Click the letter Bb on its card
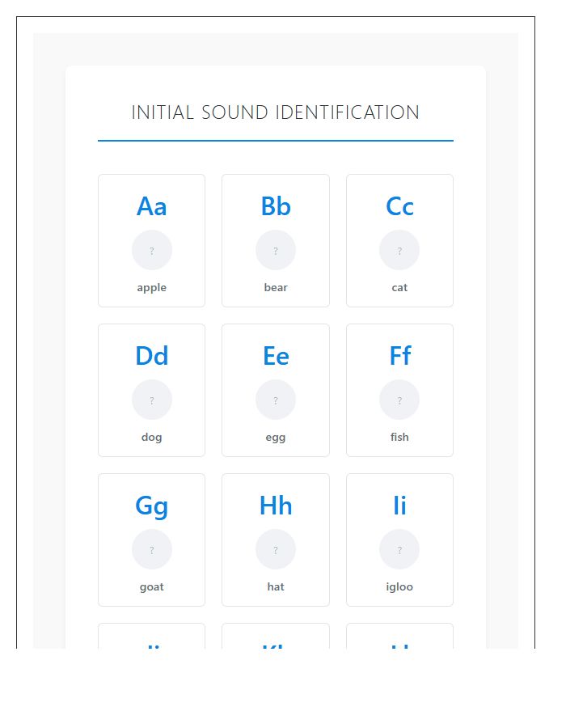 [276, 206]
